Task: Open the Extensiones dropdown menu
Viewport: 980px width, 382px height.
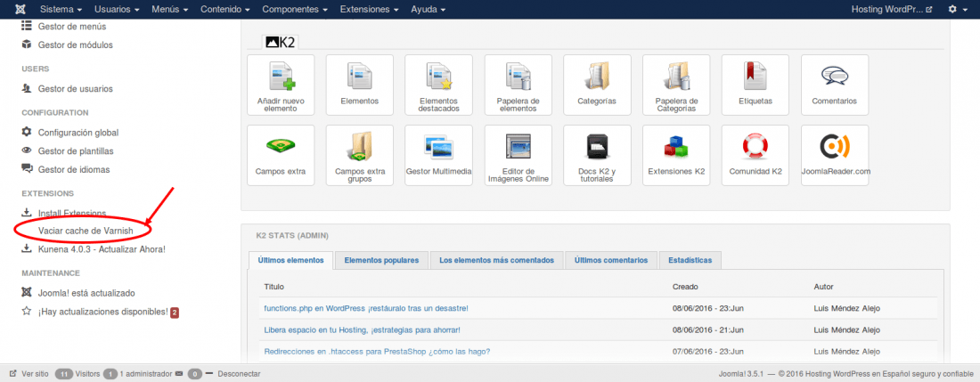Action: click(x=370, y=10)
